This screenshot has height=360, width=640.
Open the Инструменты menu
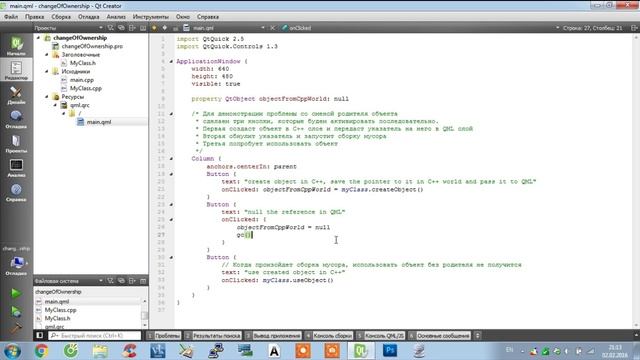[151, 17]
